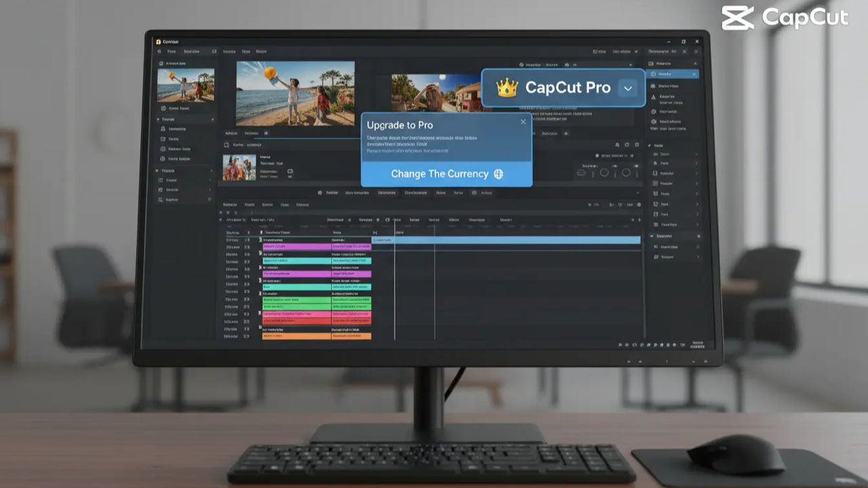This screenshot has height=488, width=868.
Task: Select the longer orange clip in the timeline
Action: pos(296,336)
